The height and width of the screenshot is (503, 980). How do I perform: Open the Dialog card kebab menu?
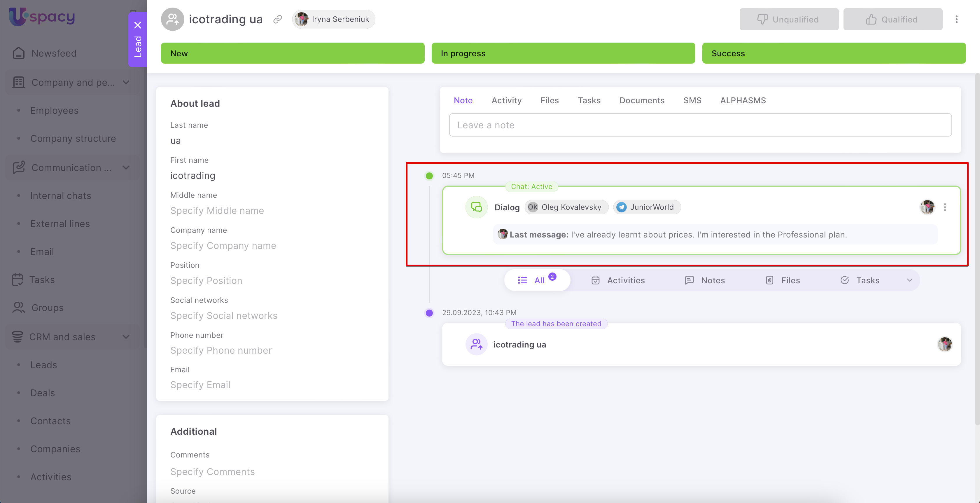click(x=945, y=207)
